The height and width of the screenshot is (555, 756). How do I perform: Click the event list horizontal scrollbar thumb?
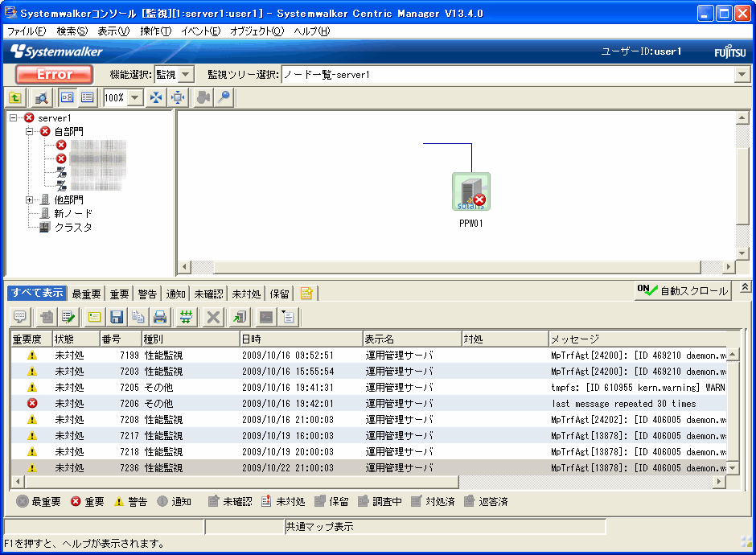click(241, 481)
